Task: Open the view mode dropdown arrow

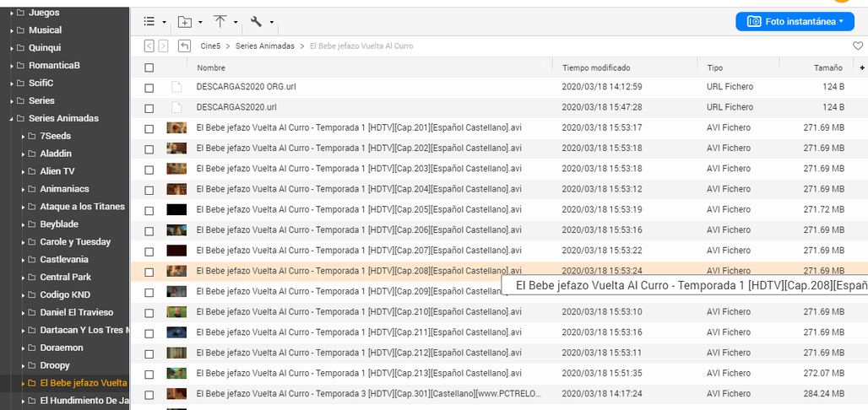Action: (165, 23)
